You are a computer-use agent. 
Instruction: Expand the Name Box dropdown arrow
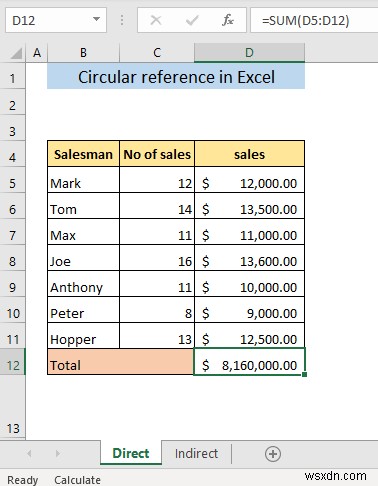[x=96, y=19]
